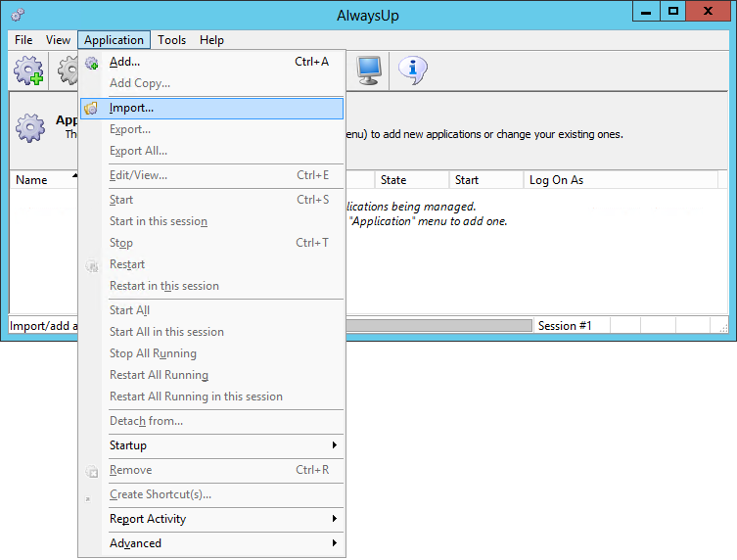Click the blue info bubble icon
The width and height of the screenshot is (737, 560).
click(x=413, y=70)
